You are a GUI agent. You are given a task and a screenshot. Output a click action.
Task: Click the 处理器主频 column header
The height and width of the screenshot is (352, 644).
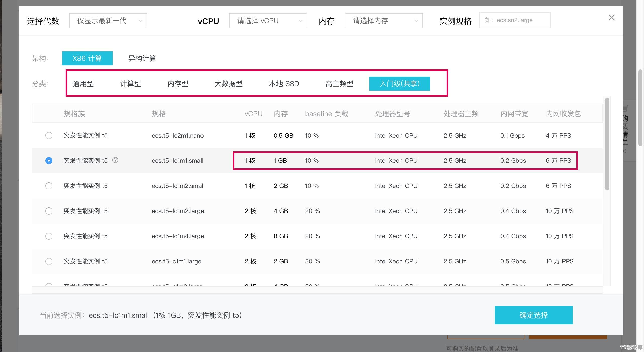461,114
